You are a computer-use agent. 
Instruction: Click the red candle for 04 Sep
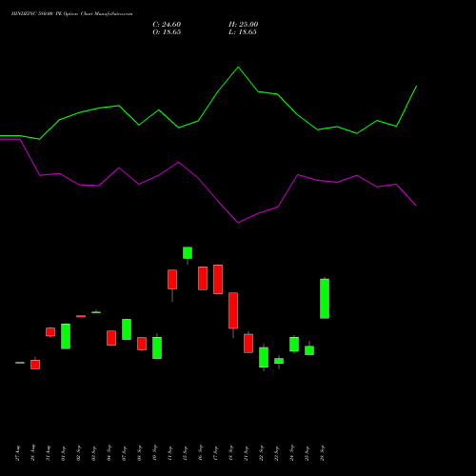point(111,338)
